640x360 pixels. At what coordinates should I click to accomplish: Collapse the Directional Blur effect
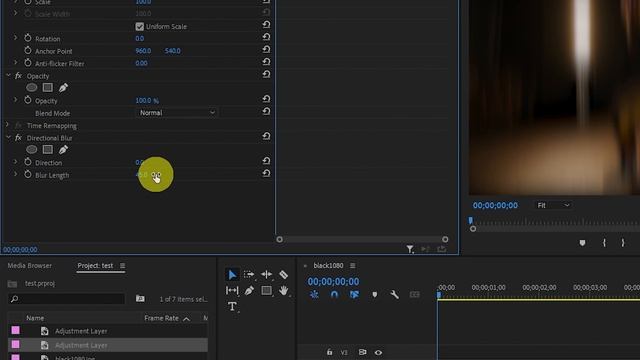(8, 138)
